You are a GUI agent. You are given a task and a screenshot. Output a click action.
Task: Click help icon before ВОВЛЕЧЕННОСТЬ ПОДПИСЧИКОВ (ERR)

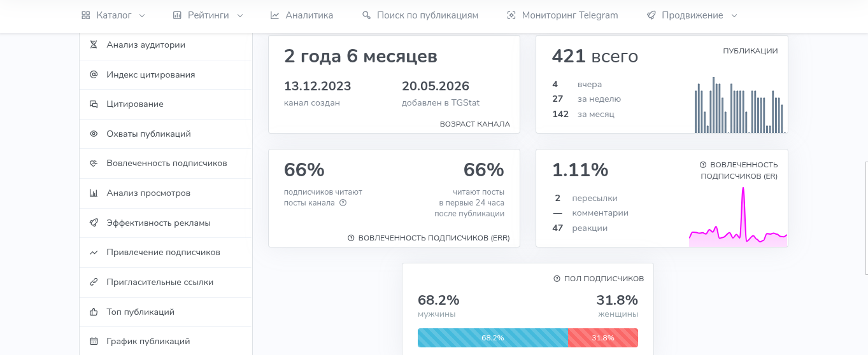[351, 238]
